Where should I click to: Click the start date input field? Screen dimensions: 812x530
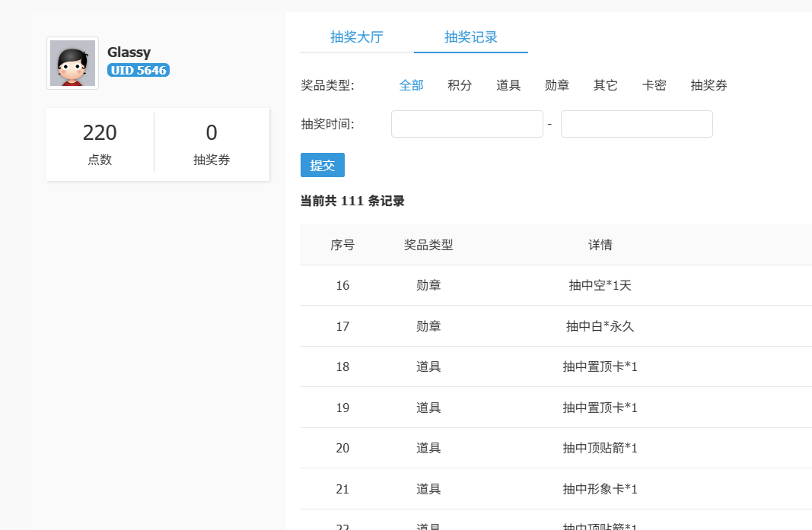point(467,123)
